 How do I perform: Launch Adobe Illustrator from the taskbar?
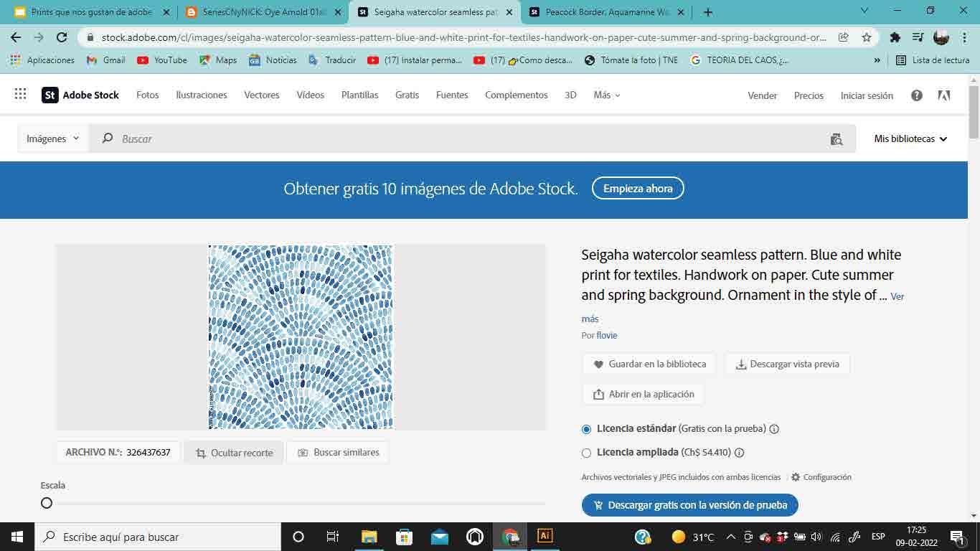(545, 536)
